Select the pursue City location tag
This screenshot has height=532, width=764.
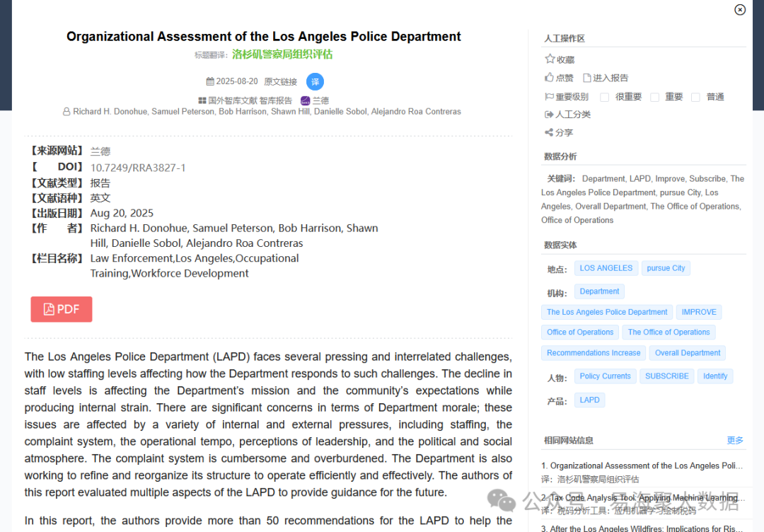(666, 268)
